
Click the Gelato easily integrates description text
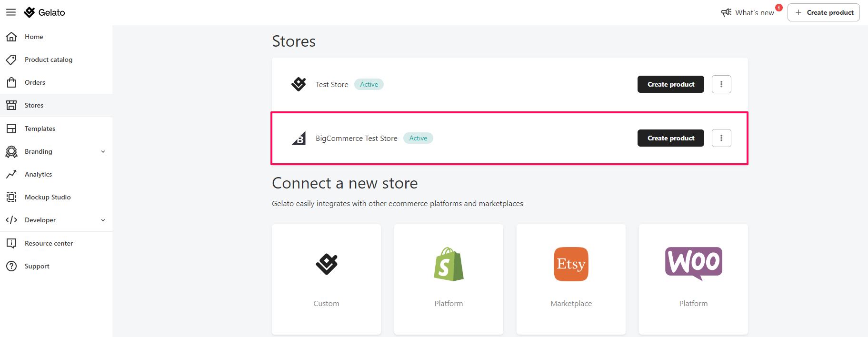[x=398, y=204]
